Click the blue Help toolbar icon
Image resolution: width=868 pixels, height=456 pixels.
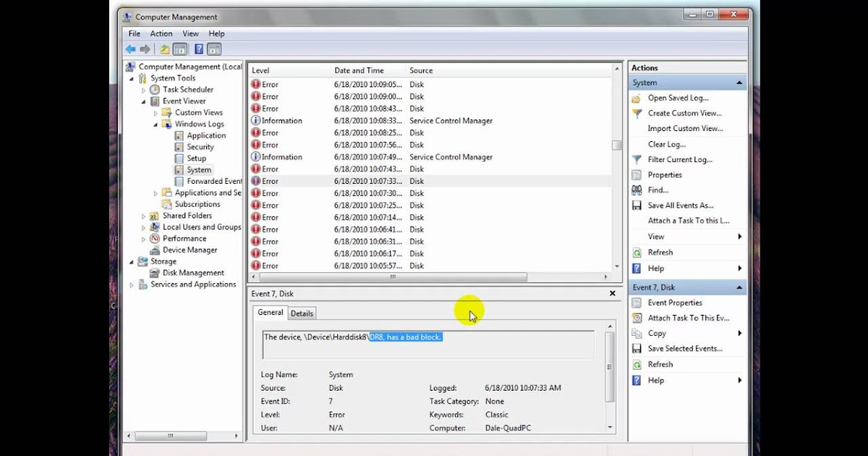coord(199,49)
